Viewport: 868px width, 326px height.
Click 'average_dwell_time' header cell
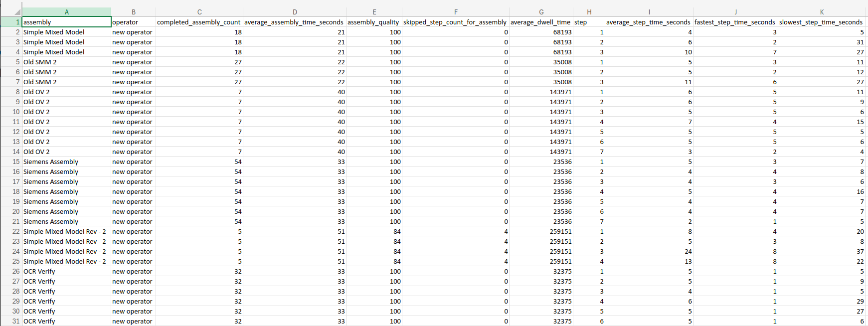coord(541,22)
